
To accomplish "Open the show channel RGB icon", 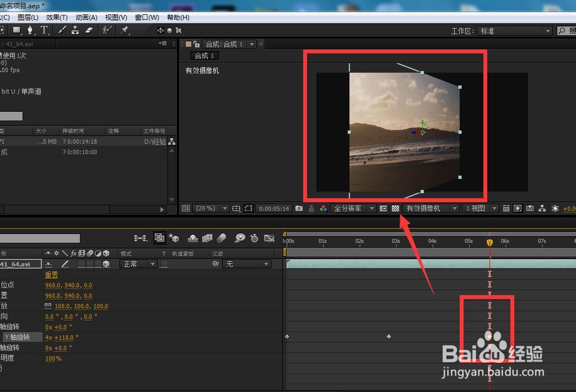I will point(323,208).
